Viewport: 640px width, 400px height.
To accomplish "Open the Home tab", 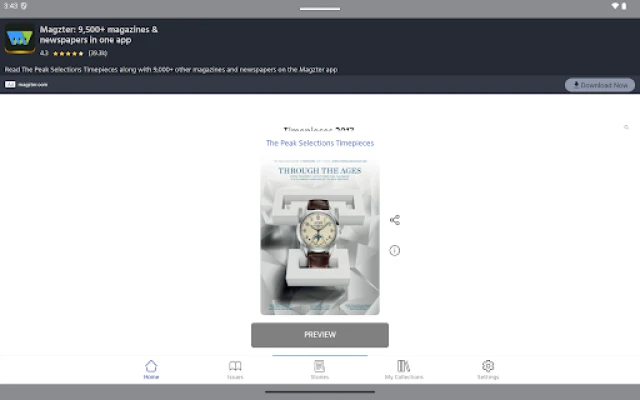I will pos(151,369).
